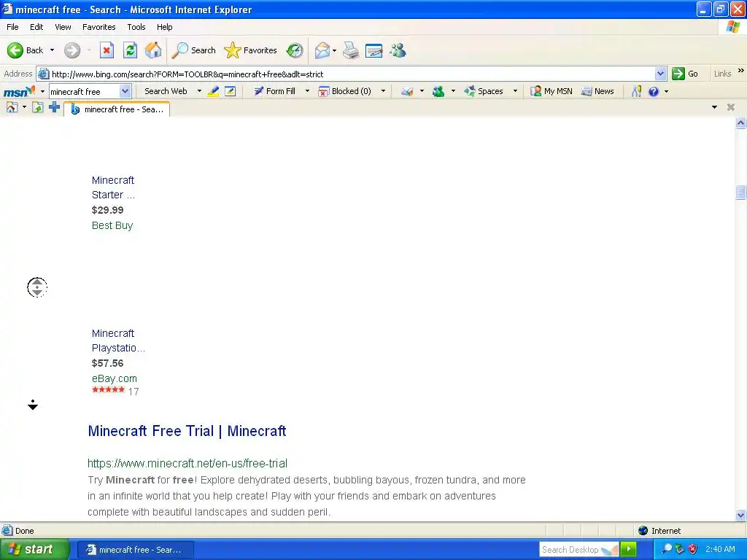Open the Tools menu
The width and height of the screenshot is (747, 560).
click(136, 27)
